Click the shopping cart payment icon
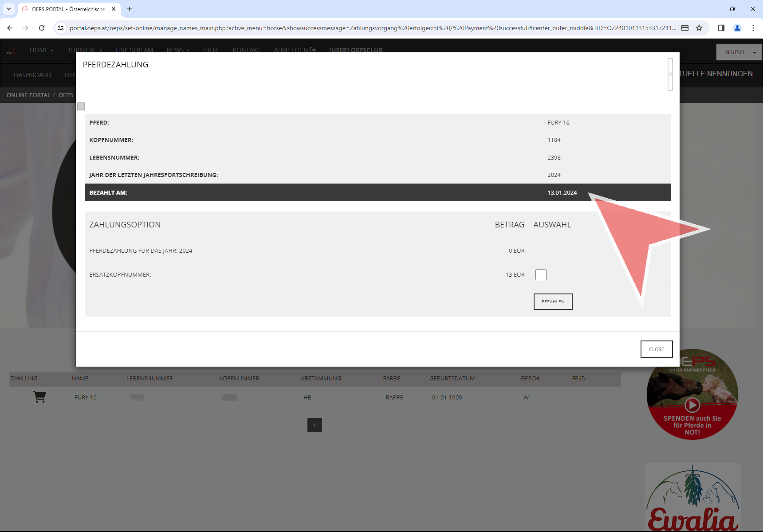 click(x=39, y=397)
